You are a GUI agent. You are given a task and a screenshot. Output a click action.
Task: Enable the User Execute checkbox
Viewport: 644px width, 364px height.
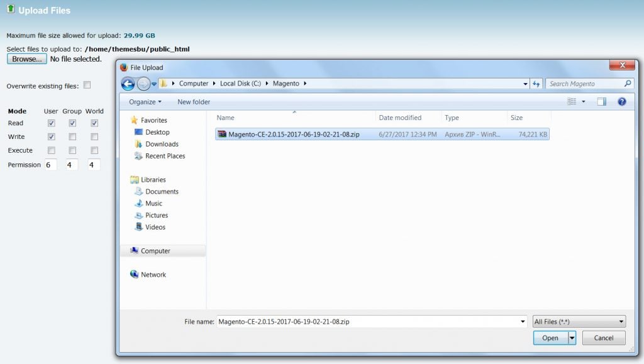[51, 151]
